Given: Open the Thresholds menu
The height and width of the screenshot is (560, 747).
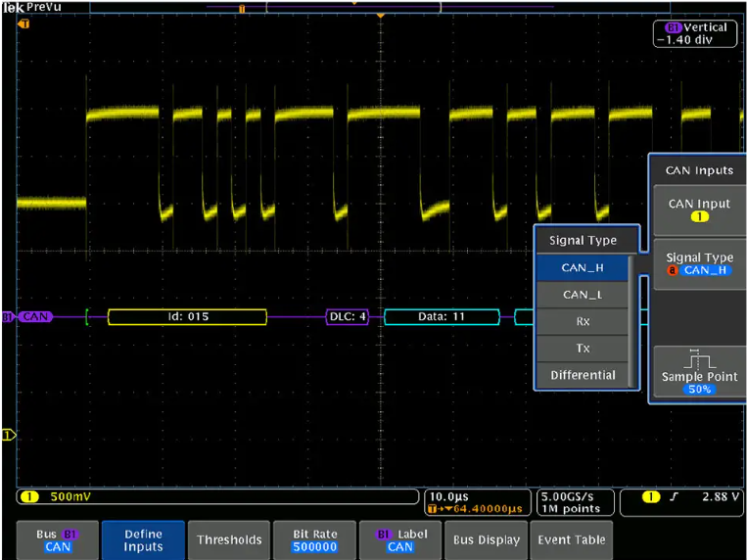Looking at the screenshot, I should [x=229, y=540].
